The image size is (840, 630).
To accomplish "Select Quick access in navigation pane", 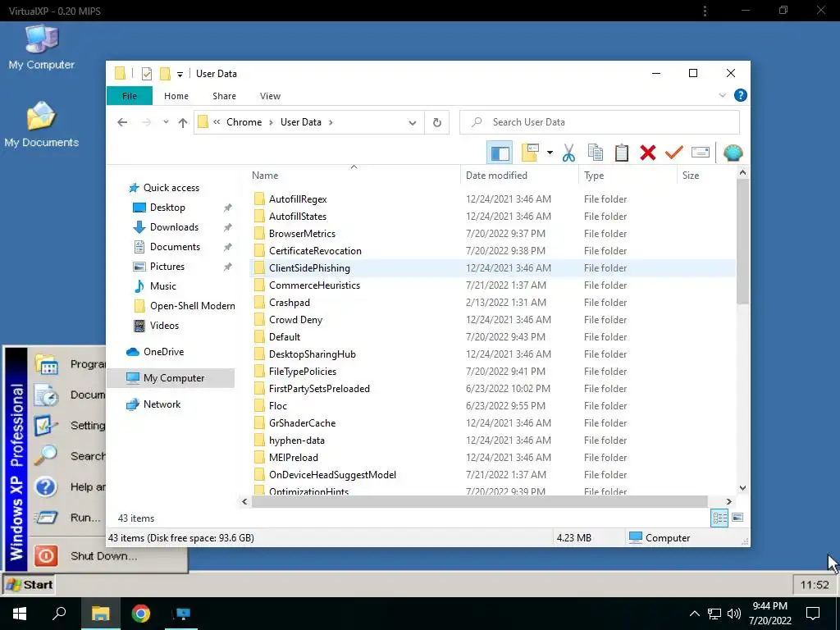I will point(171,188).
